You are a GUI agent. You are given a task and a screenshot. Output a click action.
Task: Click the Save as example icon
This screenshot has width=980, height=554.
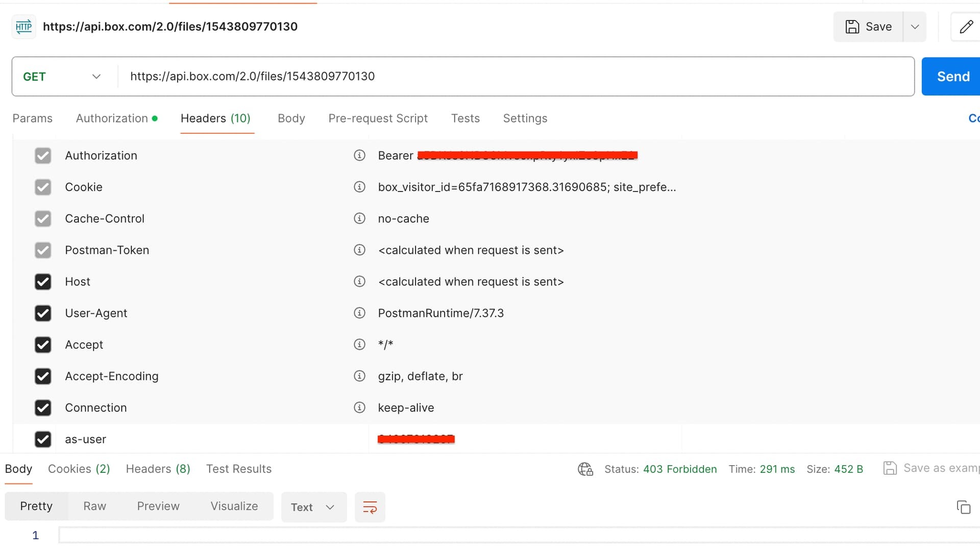point(889,469)
